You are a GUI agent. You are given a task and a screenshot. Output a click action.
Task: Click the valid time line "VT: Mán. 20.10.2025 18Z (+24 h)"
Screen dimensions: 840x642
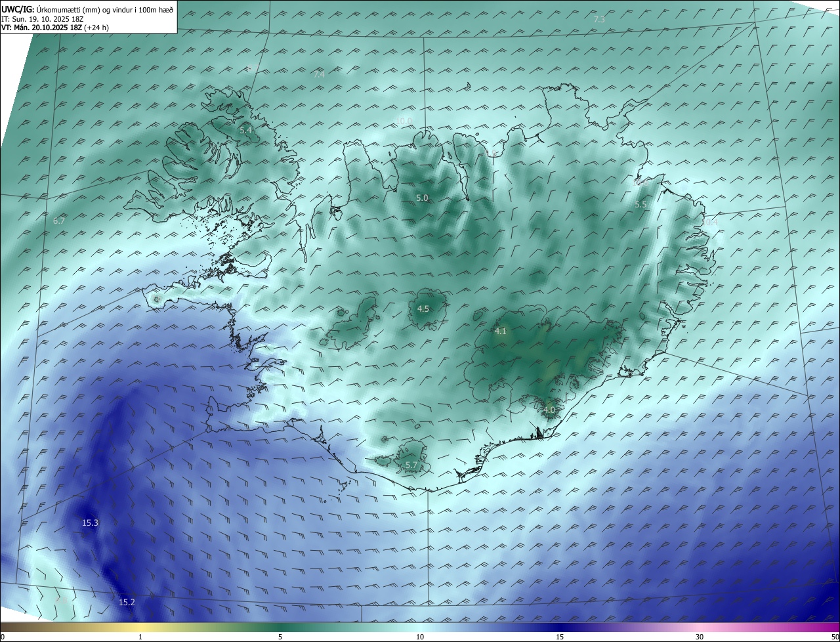pos(54,28)
